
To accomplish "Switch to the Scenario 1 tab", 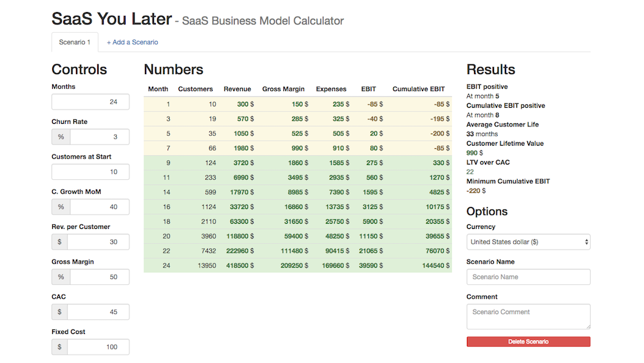I will click(75, 43).
